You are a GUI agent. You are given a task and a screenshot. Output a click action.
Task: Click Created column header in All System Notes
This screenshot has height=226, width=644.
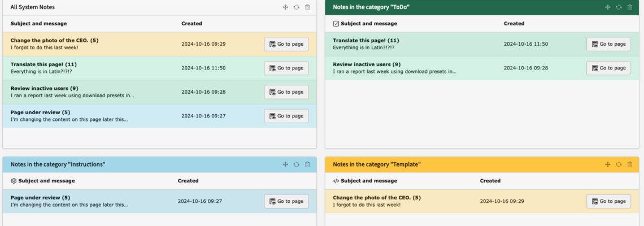click(x=192, y=24)
